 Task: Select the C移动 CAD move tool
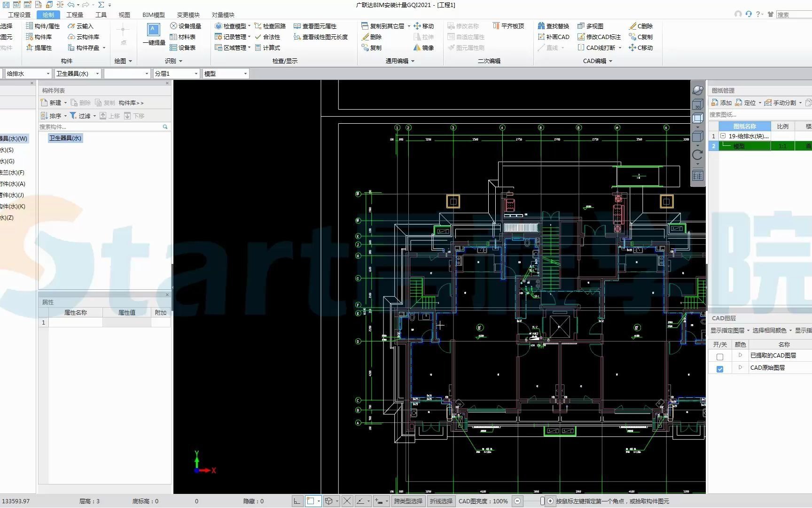pos(640,48)
